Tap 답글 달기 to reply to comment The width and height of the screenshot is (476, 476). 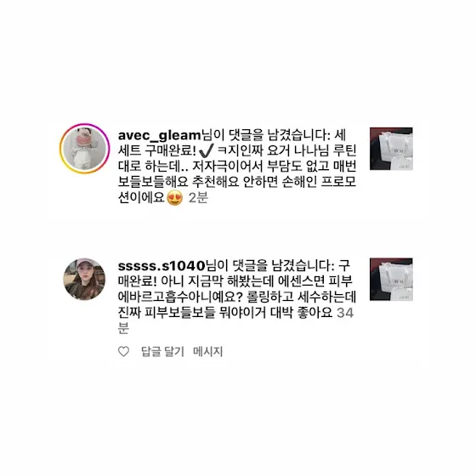(x=162, y=352)
